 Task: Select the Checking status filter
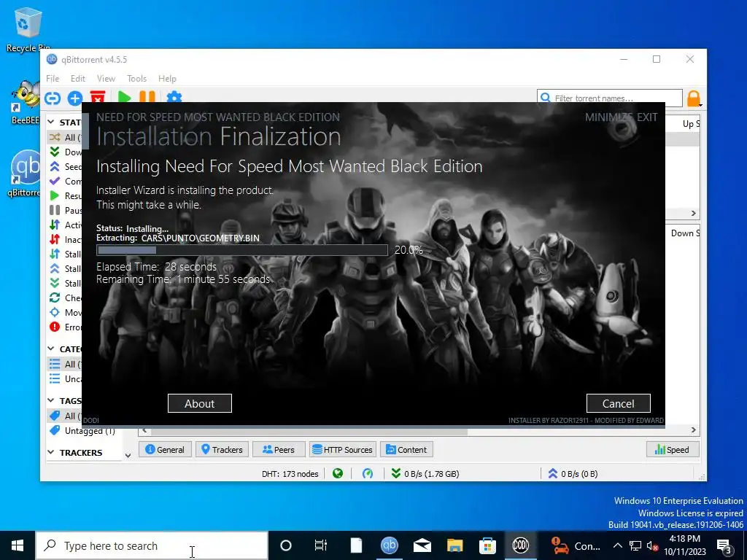point(65,297)
